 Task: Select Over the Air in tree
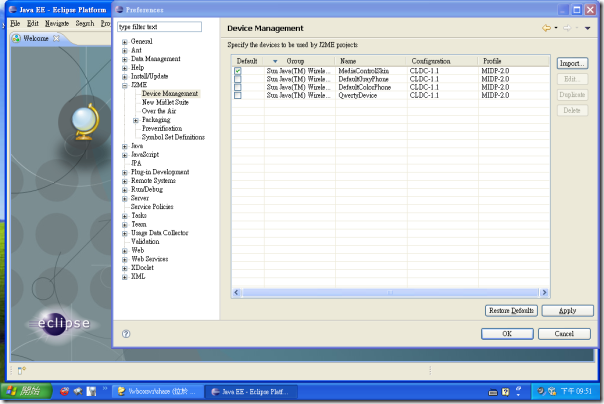click(x=159, y=111)
